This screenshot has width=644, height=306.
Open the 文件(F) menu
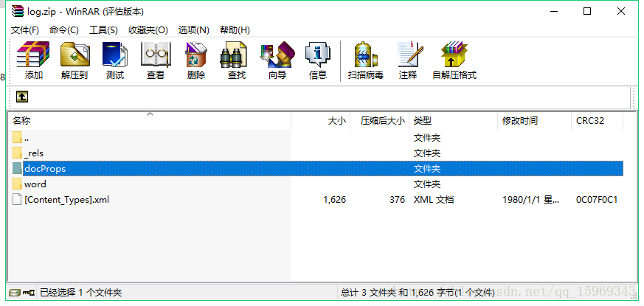[x=24, y=30]
